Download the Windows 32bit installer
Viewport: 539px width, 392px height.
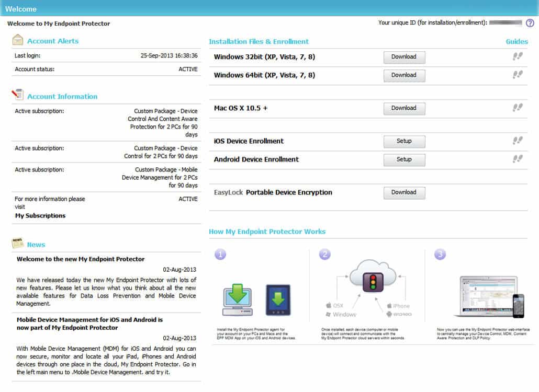coord(404,57)
